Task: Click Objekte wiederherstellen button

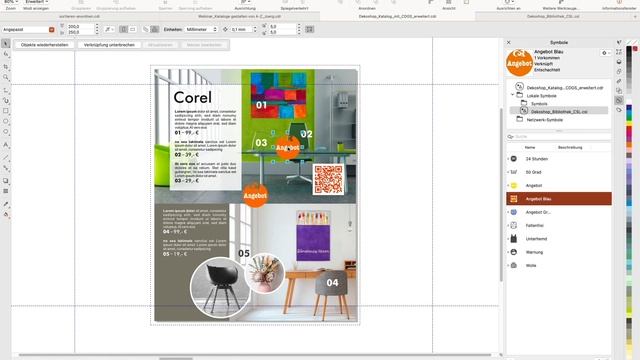Action: tap(44, 45)
